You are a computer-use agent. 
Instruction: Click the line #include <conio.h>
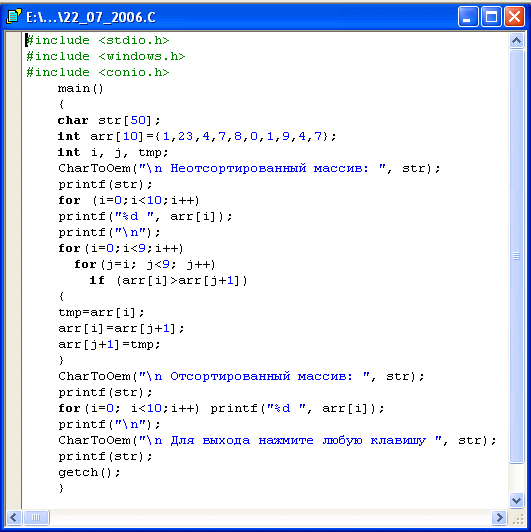point(98,72)
